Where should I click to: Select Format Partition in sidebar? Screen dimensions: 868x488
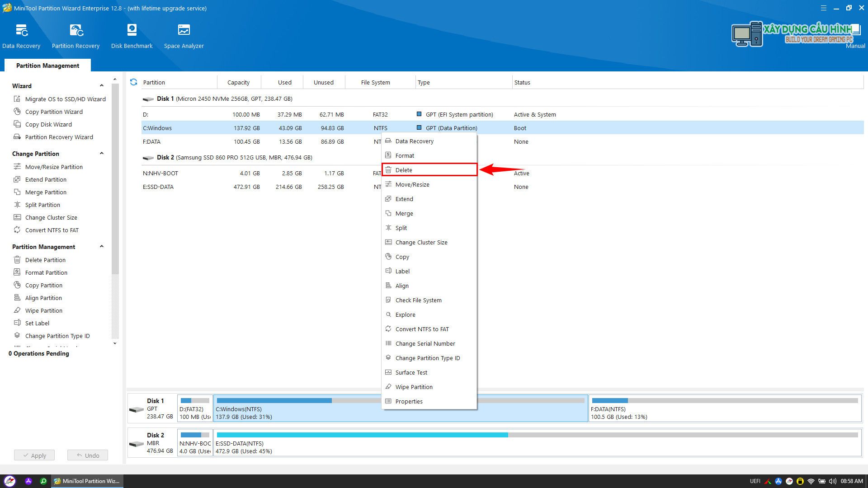pos(41,272)
